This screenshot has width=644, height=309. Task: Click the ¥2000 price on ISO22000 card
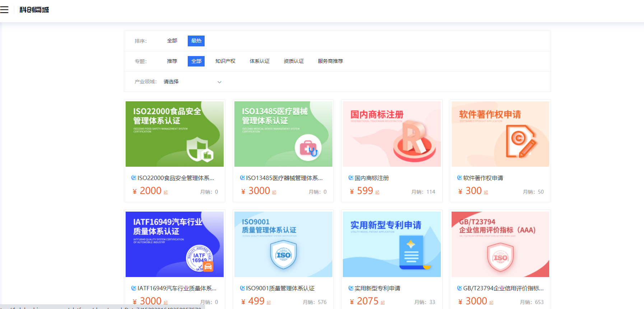pos(150,191)
